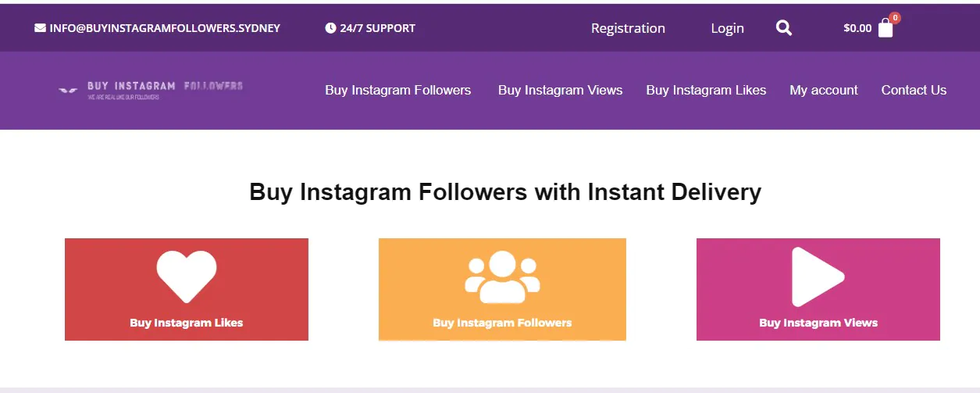
Task: Click the Registration link
Action: tap(628, 28)
